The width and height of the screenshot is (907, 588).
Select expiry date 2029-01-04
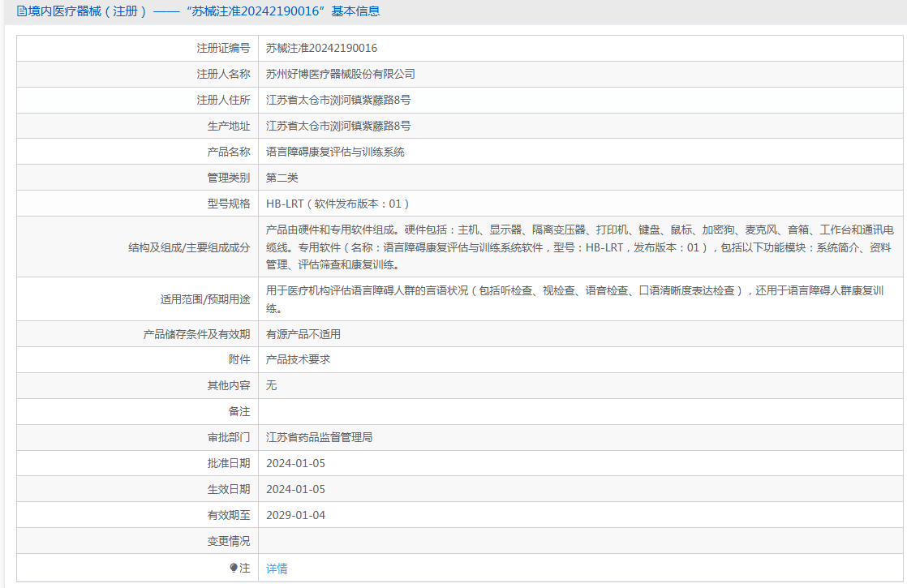(295, 515)
